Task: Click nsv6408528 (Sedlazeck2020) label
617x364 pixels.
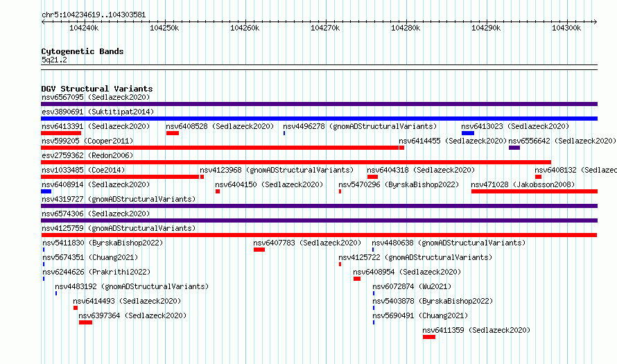Action: [x=220, y=126]
